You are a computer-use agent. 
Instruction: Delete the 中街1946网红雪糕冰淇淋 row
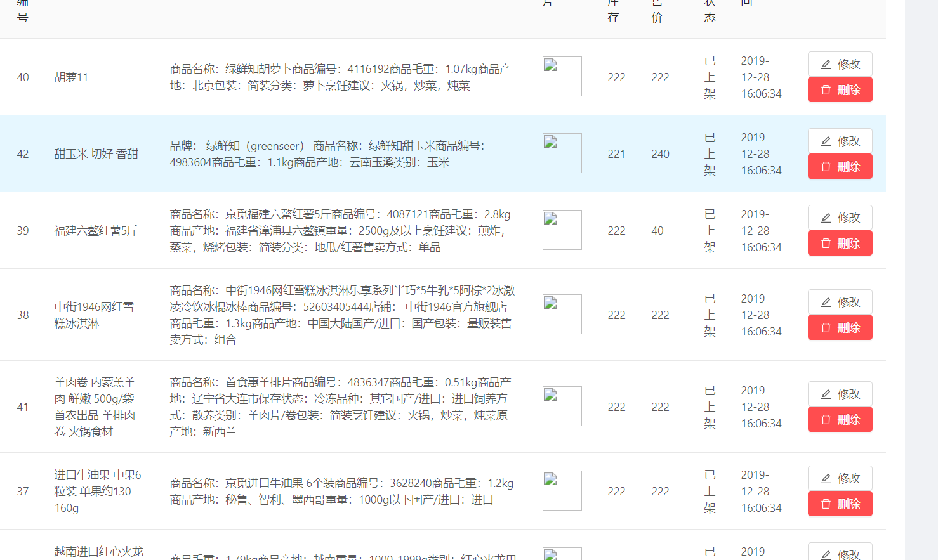point(840,327)
